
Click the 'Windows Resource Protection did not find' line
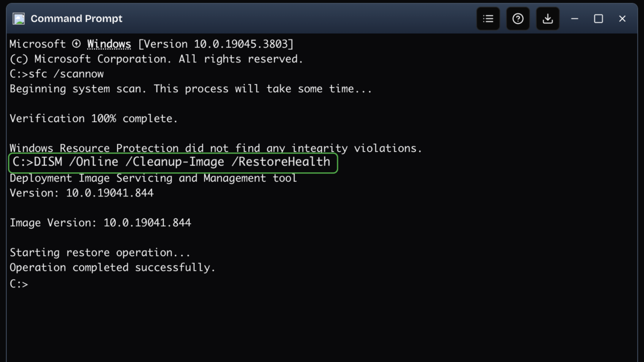point(216,148)
